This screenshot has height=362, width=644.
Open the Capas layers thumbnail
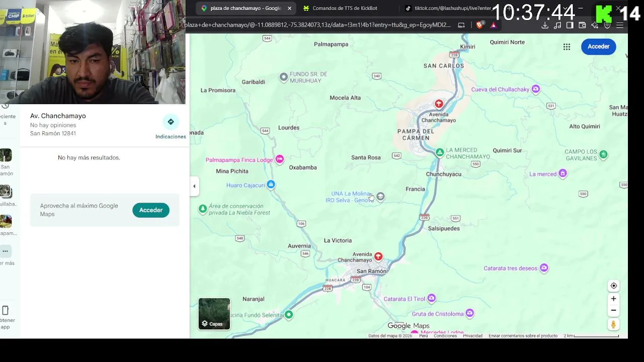(214, 314)
